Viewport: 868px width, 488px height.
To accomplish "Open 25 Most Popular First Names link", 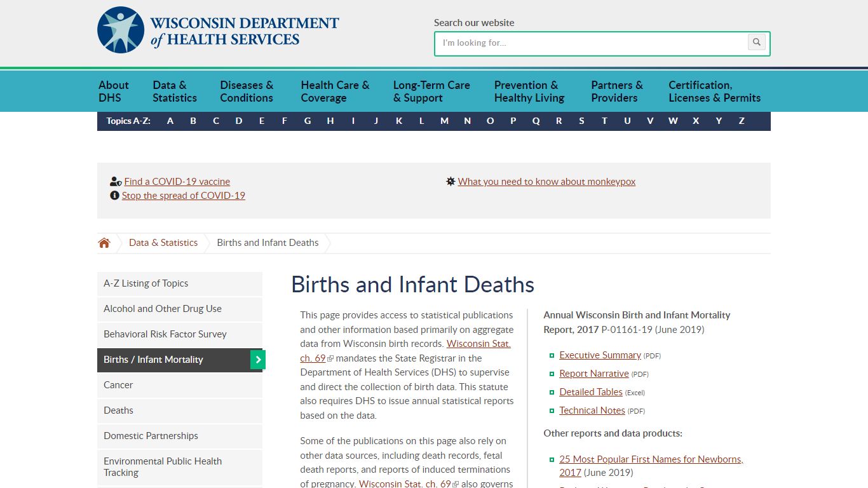I will click(x=651, y=459).
